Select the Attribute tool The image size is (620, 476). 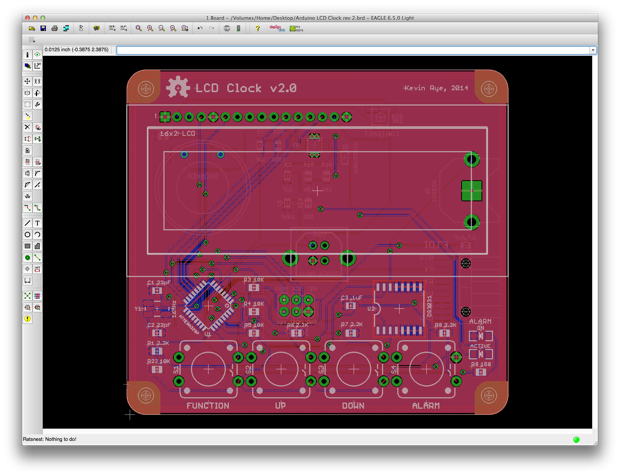tap(37, 269)
